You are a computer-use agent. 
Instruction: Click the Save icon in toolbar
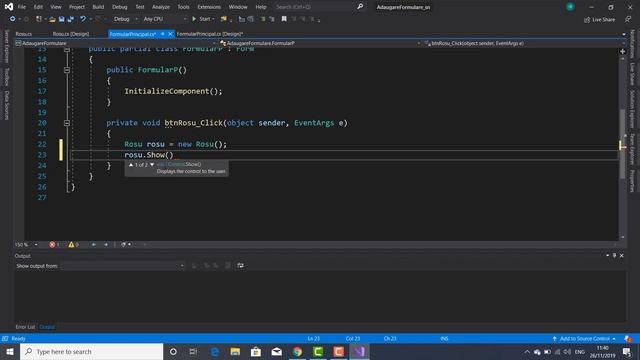click(x=62, y=19)
